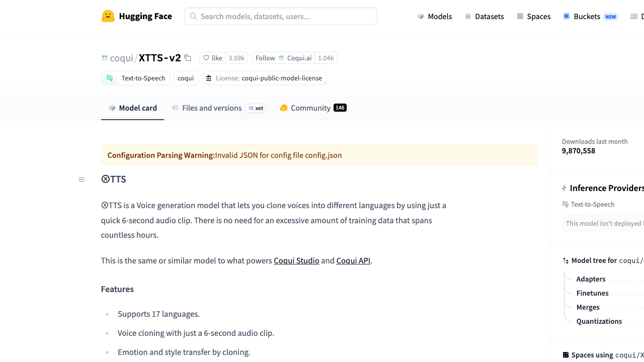
Task: Open Quantizations in the model tree
Action: click(599, 321)
